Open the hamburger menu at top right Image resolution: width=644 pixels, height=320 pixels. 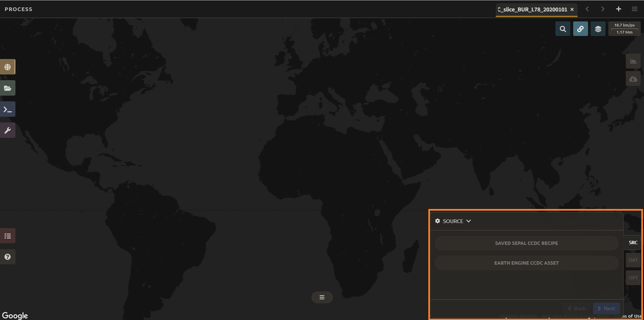pos(634,9)
